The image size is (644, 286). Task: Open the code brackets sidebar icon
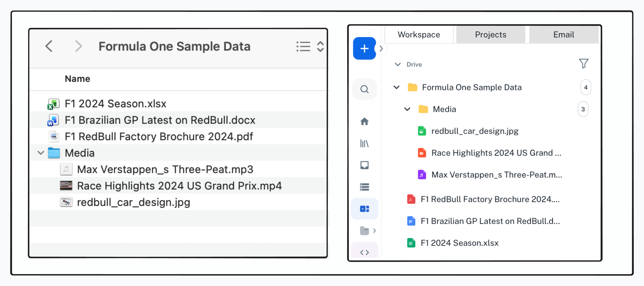click(364, 252)
